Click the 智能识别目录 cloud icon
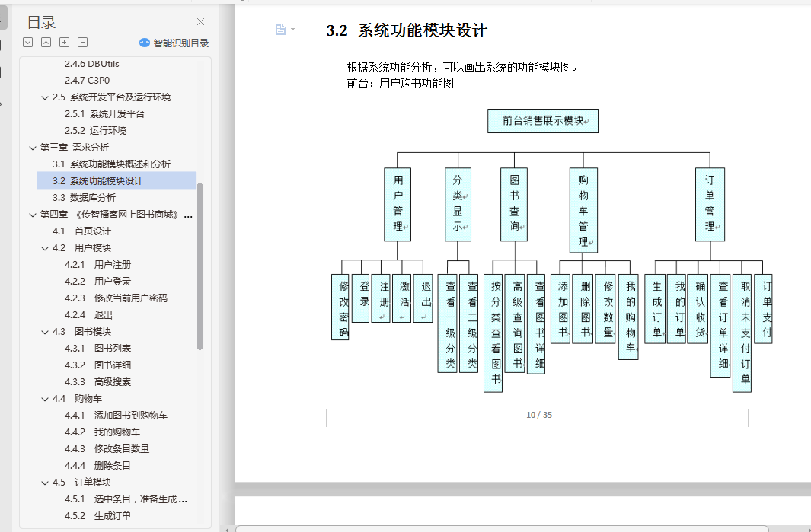 pos(145,43)
